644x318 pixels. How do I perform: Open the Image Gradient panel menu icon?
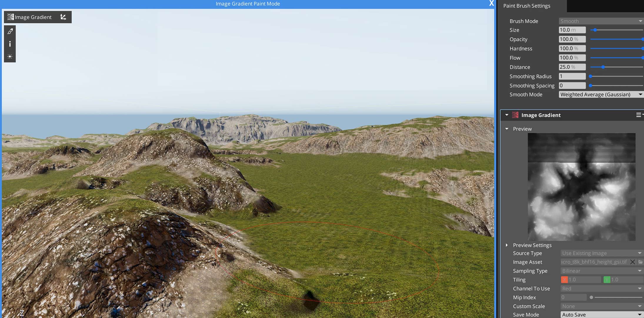click(639, 115)
